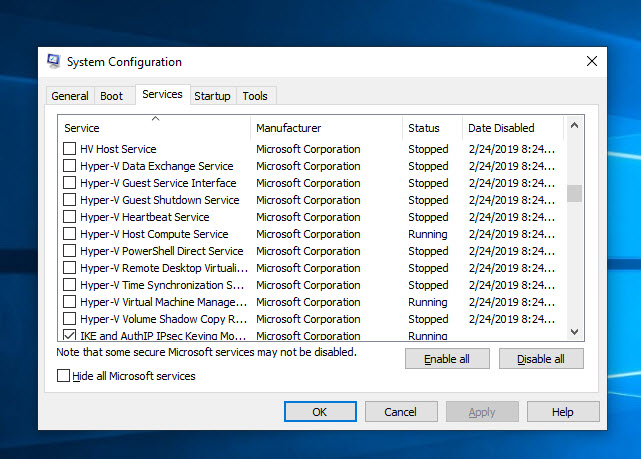Viewport: 641px width, 459px height.
Task: Select the HV Host Service row name
Action: [x=118, y=149]
